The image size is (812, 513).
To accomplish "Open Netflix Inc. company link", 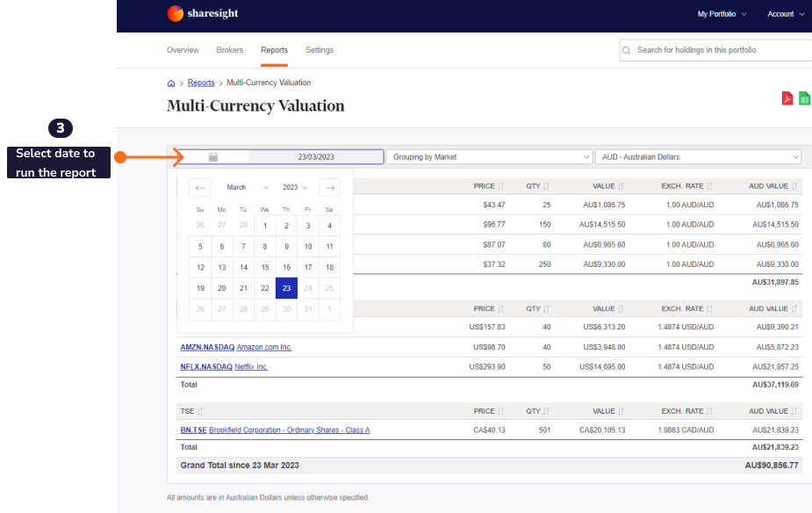I will coord(251,367).
